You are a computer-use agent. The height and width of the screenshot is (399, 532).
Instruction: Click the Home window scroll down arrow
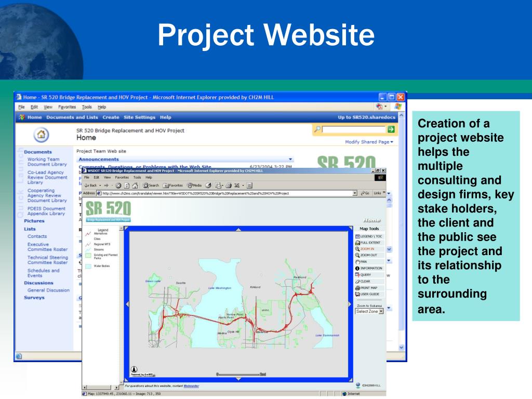(402, 348)
